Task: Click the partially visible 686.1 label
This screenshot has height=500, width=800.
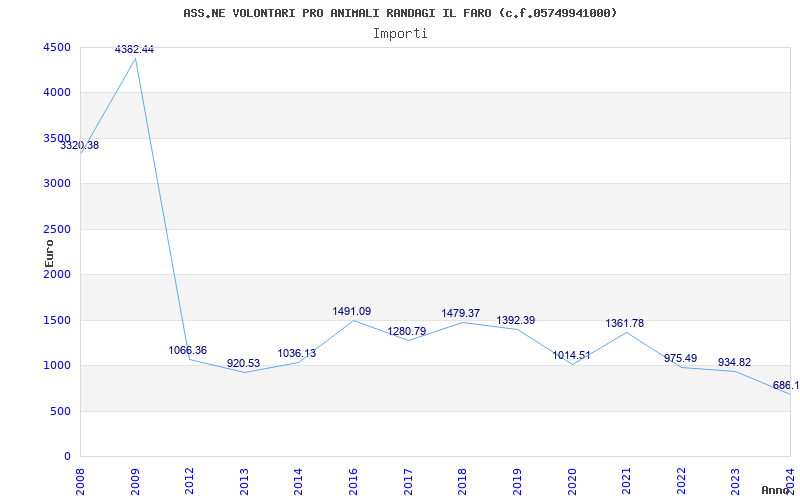Action: [x=786, y=386]
